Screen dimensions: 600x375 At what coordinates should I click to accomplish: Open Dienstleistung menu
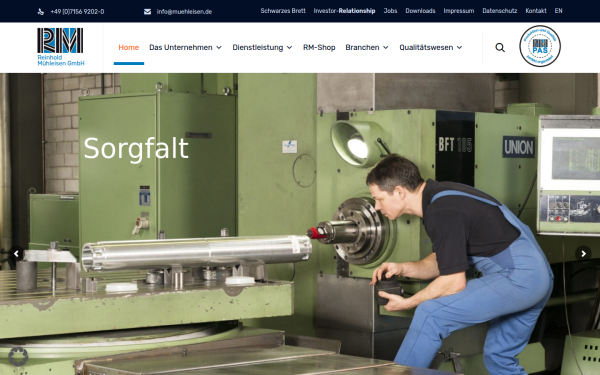pyautogui.click(x=258, y=47)
